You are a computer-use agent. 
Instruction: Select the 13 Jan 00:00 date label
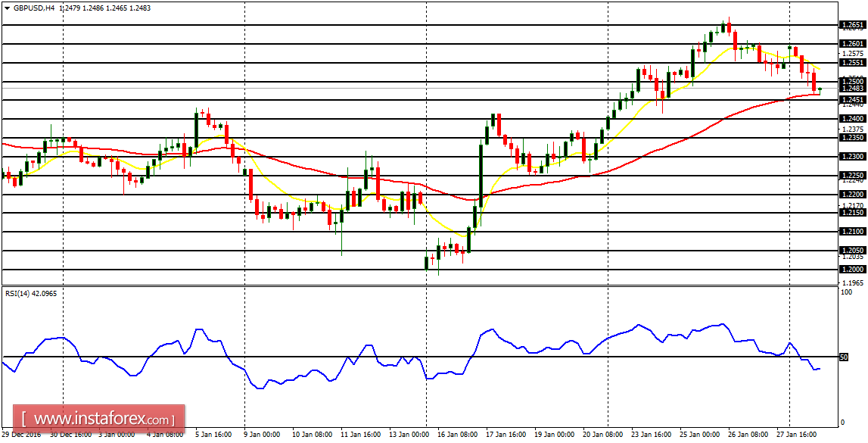pos(410,435)
